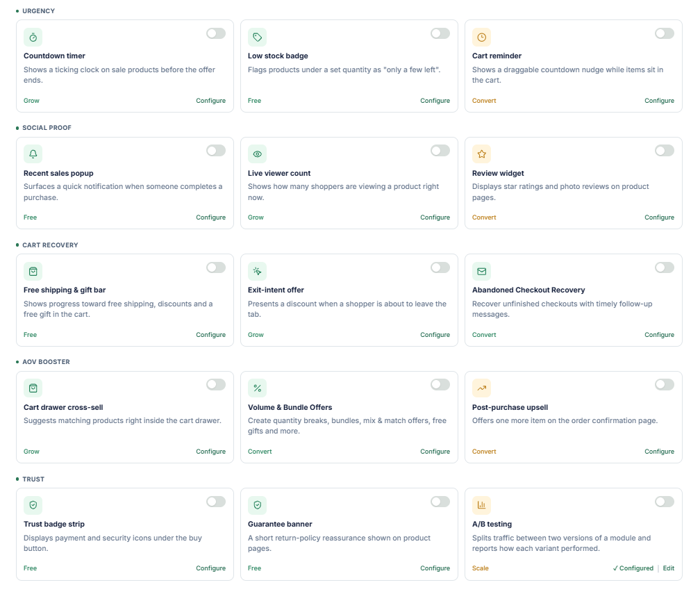Configure the Review widget

660,217
